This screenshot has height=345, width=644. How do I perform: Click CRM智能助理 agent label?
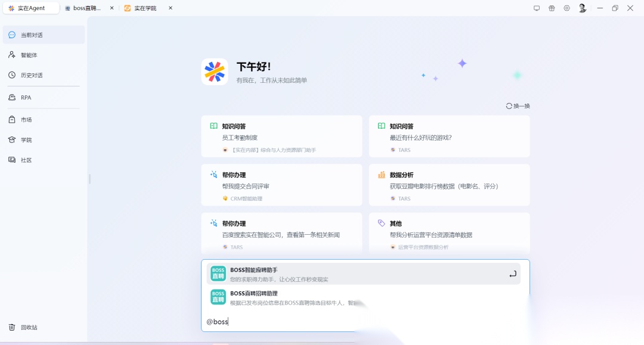pos(246,198)
